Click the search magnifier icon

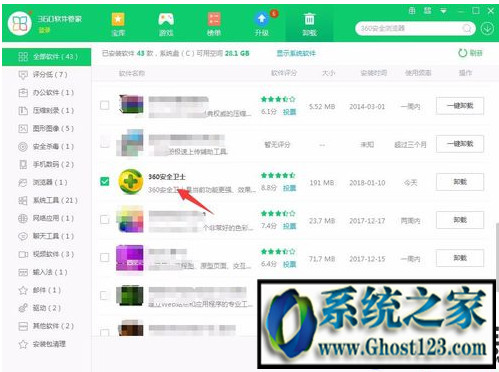pos(467,29)
